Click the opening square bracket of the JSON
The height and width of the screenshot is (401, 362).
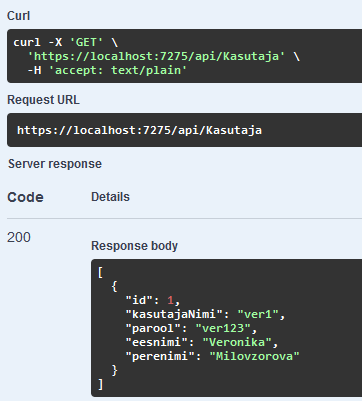(x=100, y=272)
